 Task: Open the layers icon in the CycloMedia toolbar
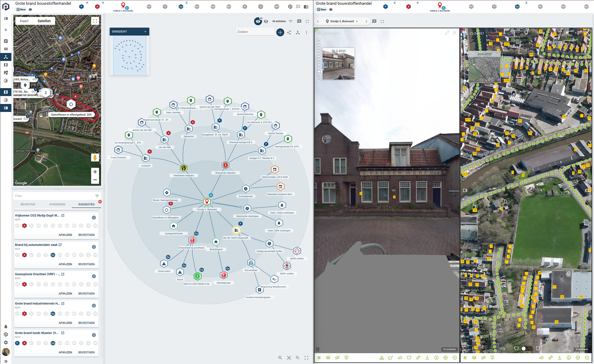474,358
